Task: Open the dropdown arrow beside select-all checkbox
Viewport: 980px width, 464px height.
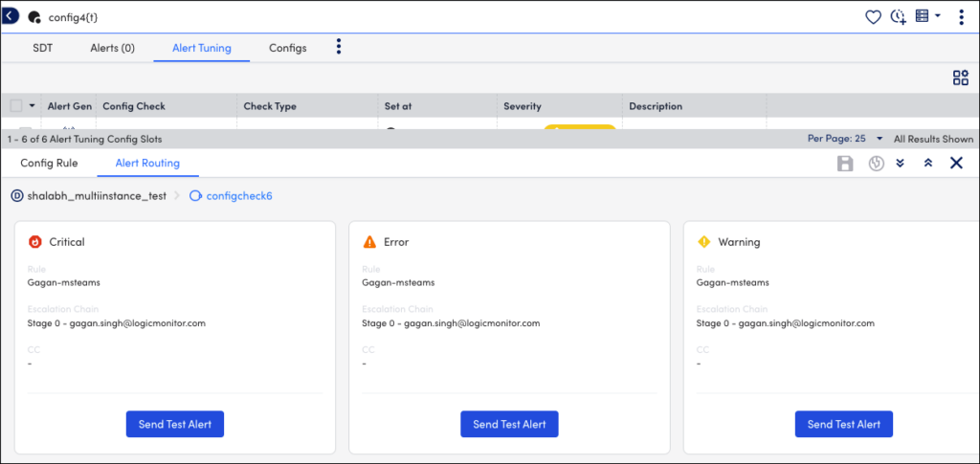Action: pyautogui.click(x=32, y=106)
